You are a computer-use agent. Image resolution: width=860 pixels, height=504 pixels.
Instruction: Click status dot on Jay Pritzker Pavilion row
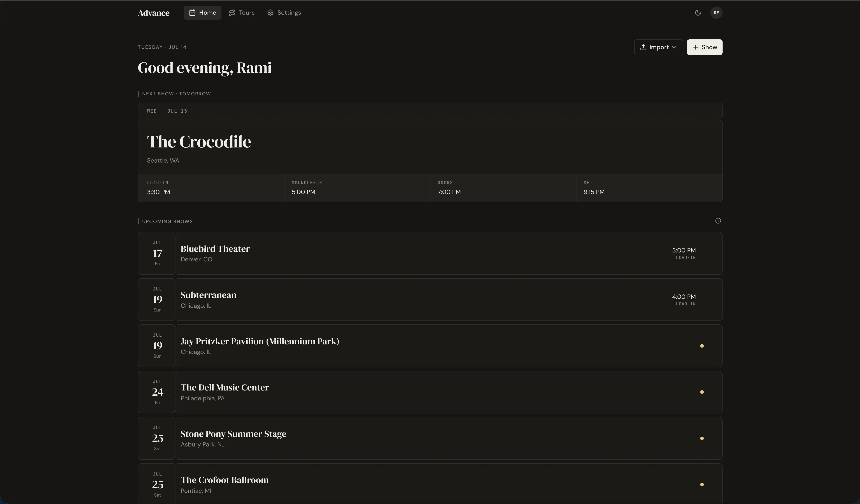[702, 346]
